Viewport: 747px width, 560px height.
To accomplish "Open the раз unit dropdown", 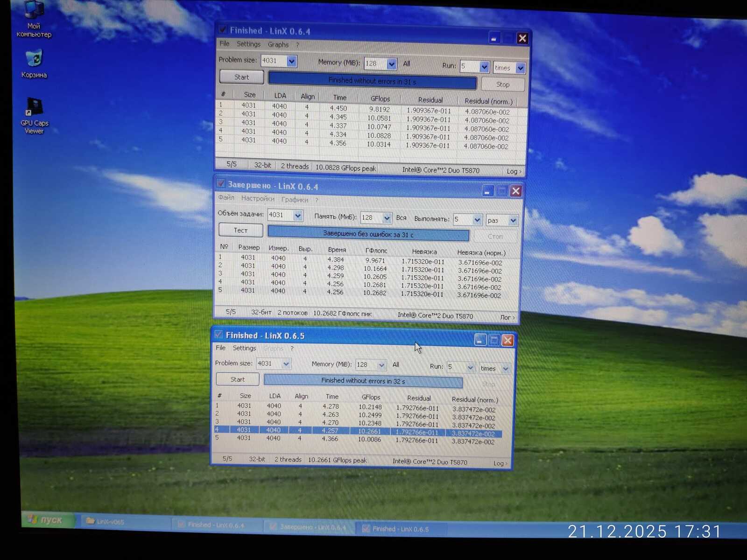I will [513, 221].
